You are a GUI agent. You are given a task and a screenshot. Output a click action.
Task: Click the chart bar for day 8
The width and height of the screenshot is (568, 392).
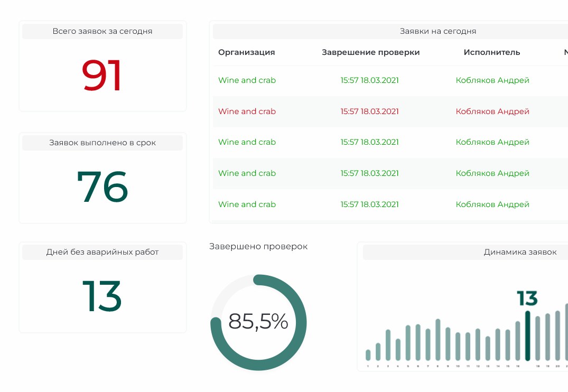coord(438,340)
